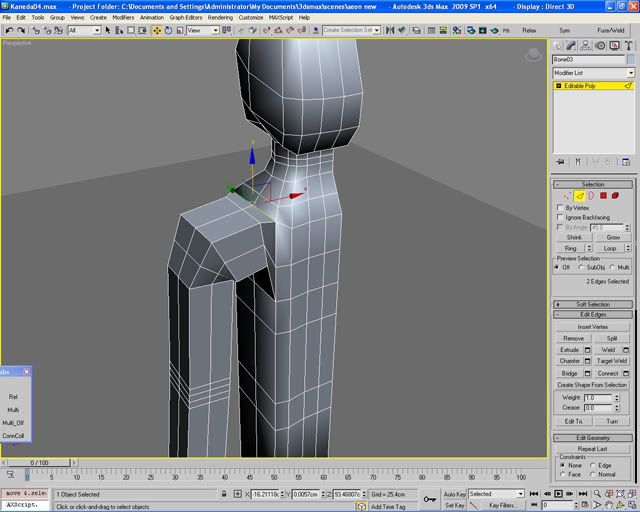Image resolution: width=640 pixels, height=512 pixels.
Task: Select the Element sub-object level icon
Action: [x=615, y=196]
